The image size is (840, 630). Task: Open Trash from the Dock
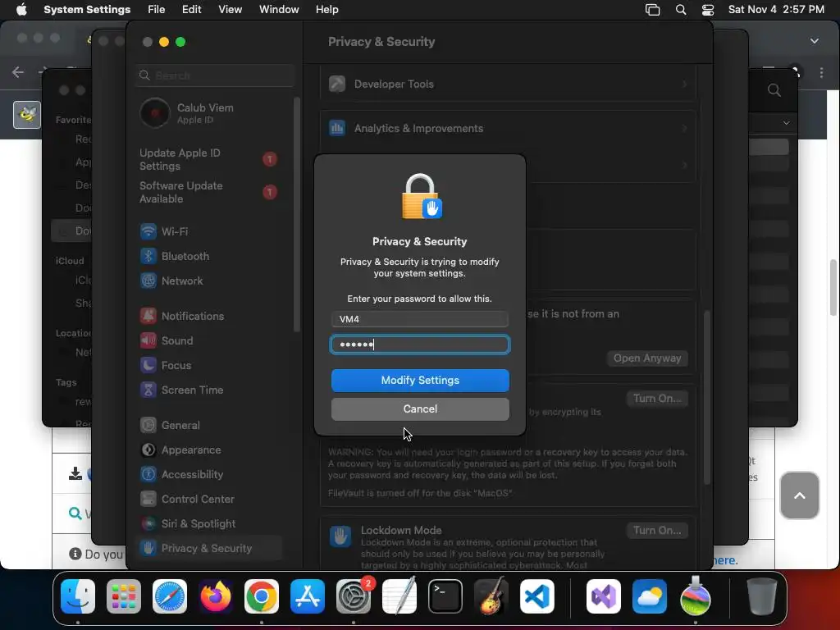(x=761, y=596)
